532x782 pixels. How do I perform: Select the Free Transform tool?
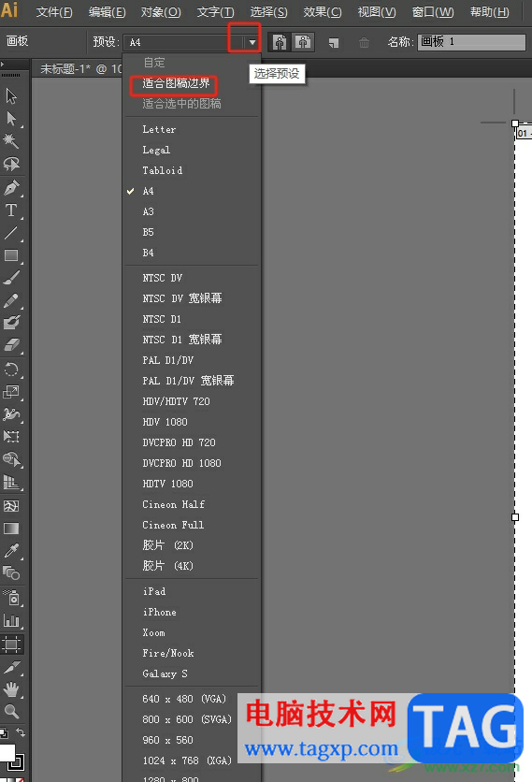(x=11, y=437)
